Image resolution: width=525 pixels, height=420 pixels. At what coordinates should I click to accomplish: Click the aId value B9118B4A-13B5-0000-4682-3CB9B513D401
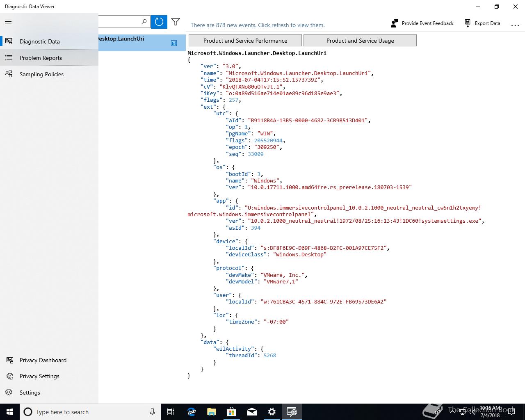pyautogui.click(x=308, y=121)
